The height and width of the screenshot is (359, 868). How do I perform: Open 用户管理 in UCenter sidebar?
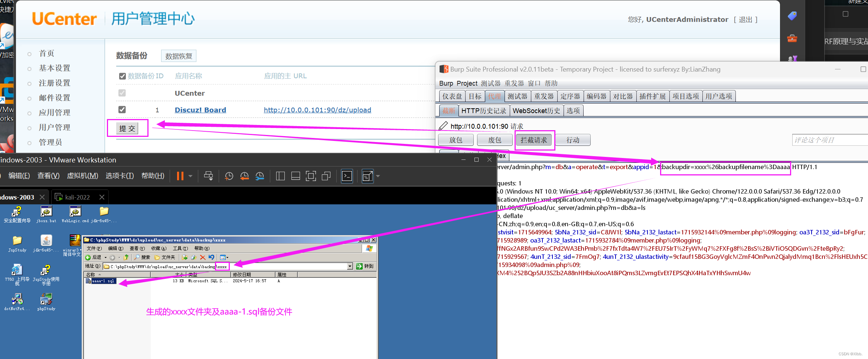point(55,127)
